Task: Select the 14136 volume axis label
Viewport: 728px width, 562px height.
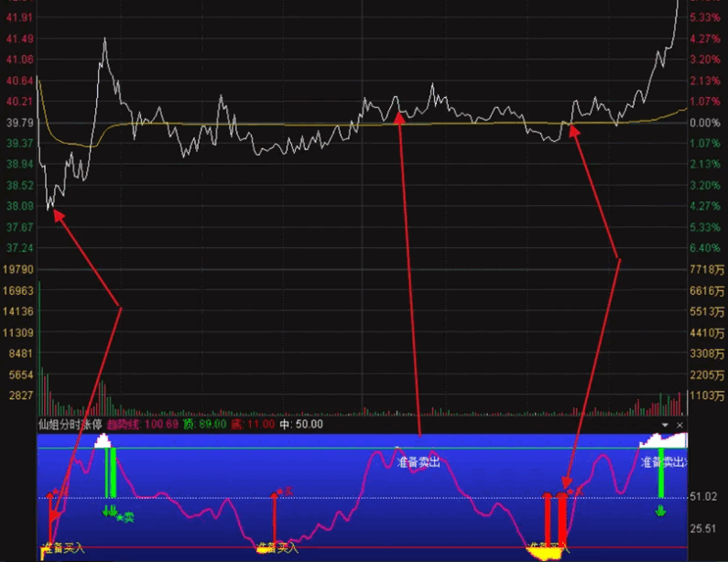Action: (x=18, y=311)
